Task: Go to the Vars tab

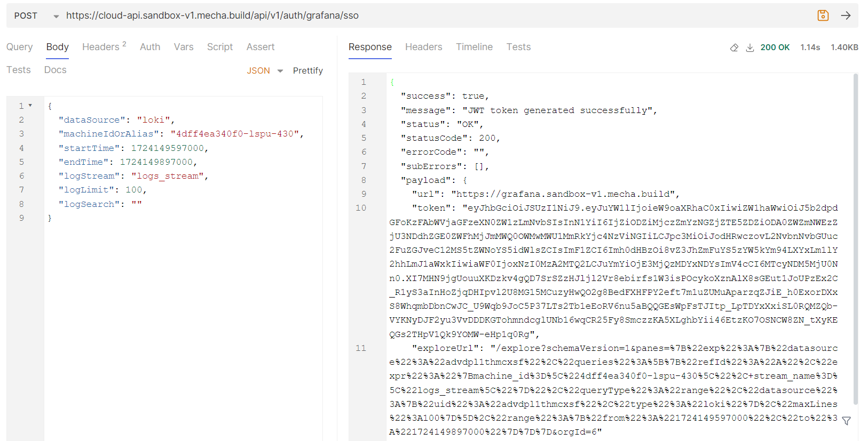Action: click(x=184, y=47)
